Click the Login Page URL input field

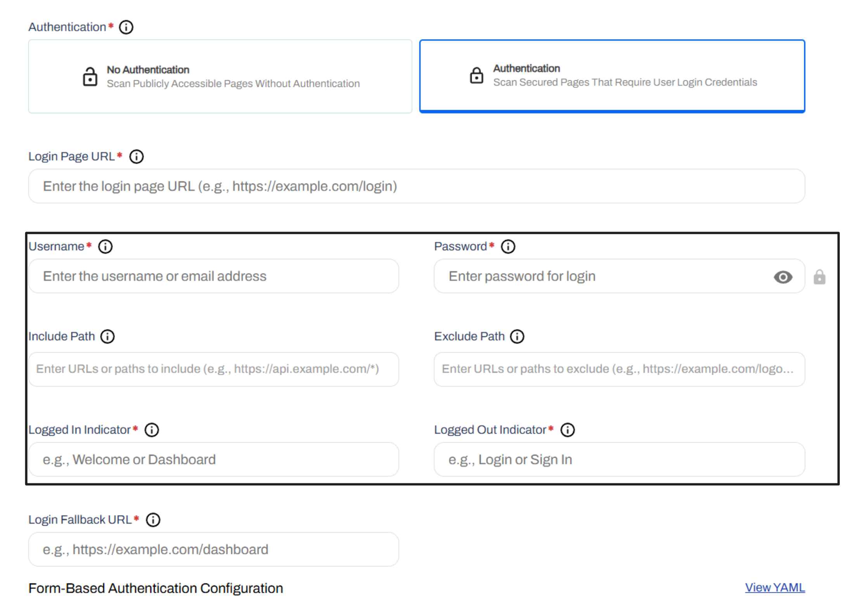[x=416, y=186]
